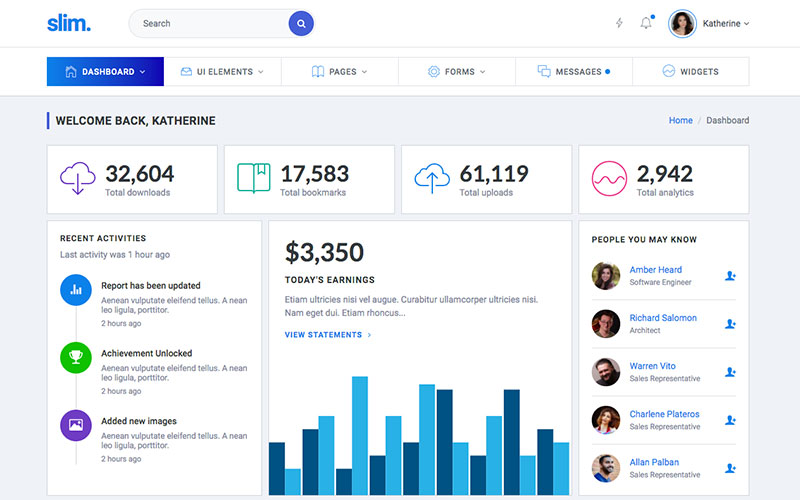Click the $3,350 earnings amount

click(324, 252)
